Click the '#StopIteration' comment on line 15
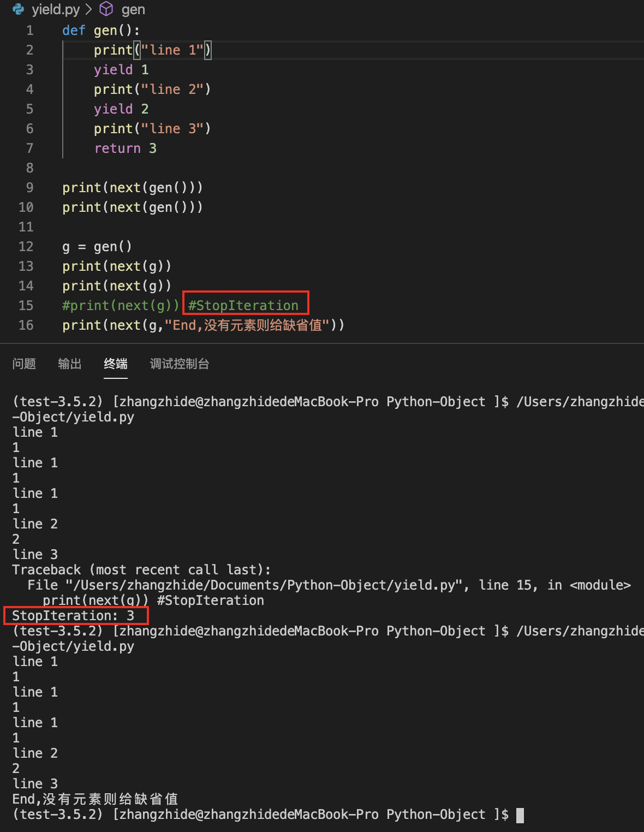Viewport: 644px width, 832px height. (243, 306)
